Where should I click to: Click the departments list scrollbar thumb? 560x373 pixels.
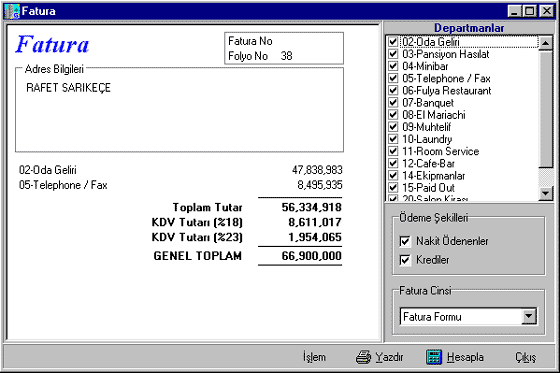[545, 109]
